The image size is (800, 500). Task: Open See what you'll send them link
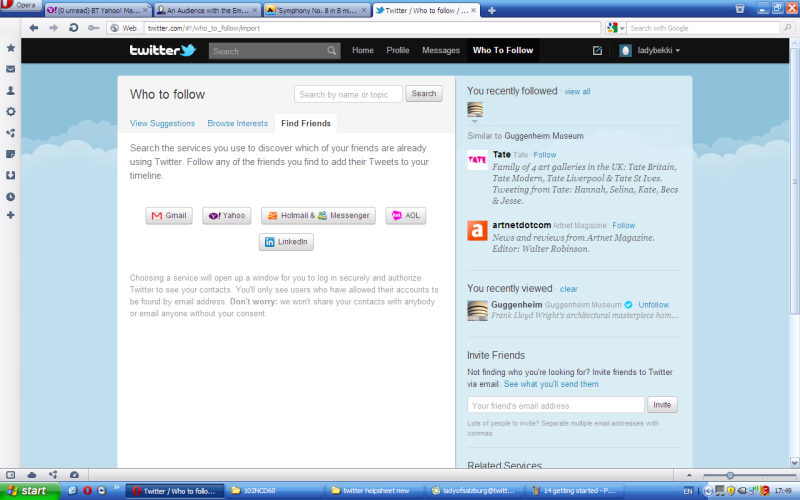point(552,384)
